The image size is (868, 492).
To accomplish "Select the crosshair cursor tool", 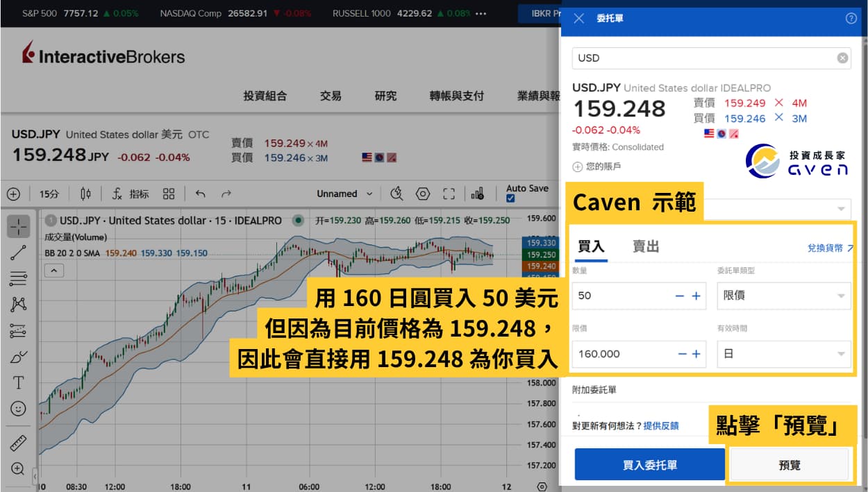I will coord(19,226).
